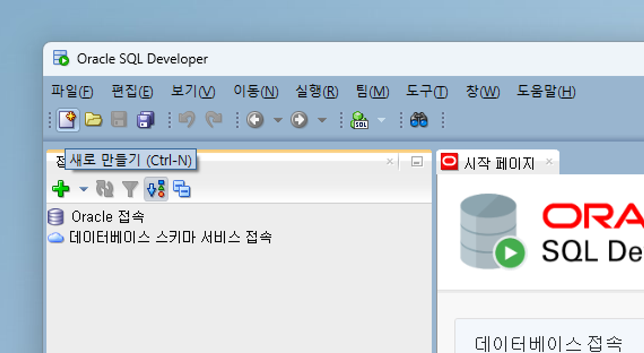
Task: Open the Forward history dropdown arrow
Action: click(322, 120)
